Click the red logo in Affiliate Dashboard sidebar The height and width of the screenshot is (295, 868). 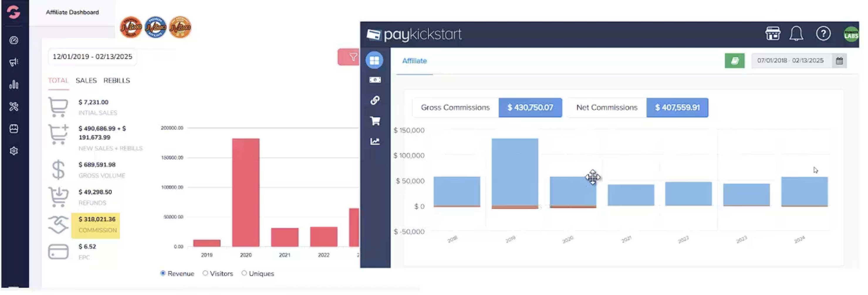tap(13, 12)
